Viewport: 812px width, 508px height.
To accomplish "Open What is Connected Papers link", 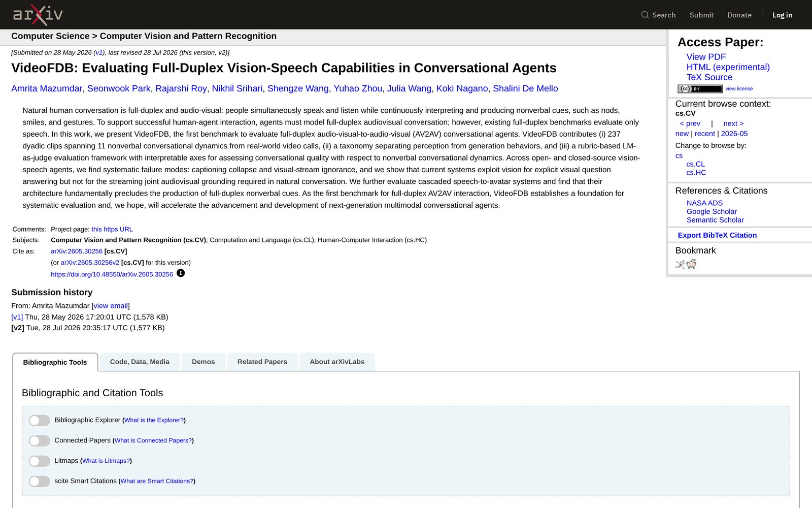I will (x=153, y=440).
